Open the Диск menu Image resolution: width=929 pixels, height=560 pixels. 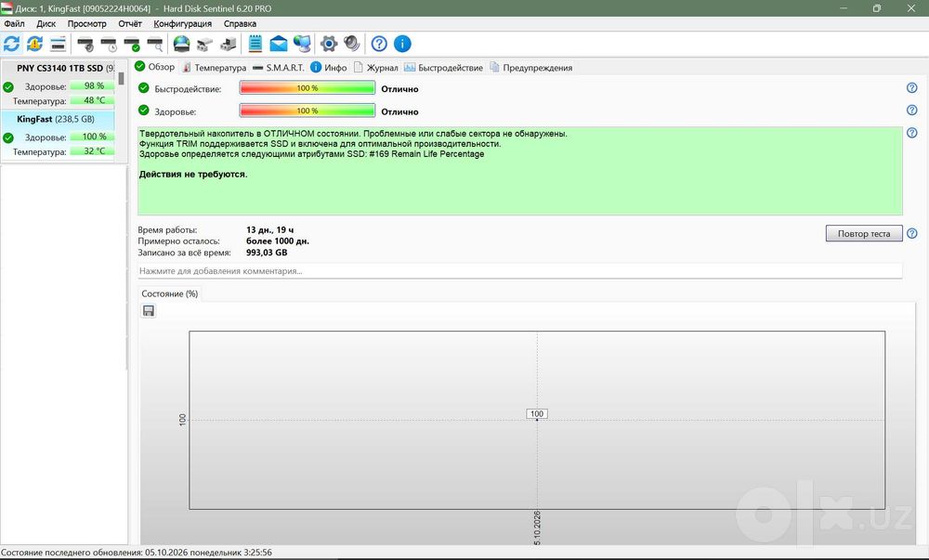click(x=46, y=23)
